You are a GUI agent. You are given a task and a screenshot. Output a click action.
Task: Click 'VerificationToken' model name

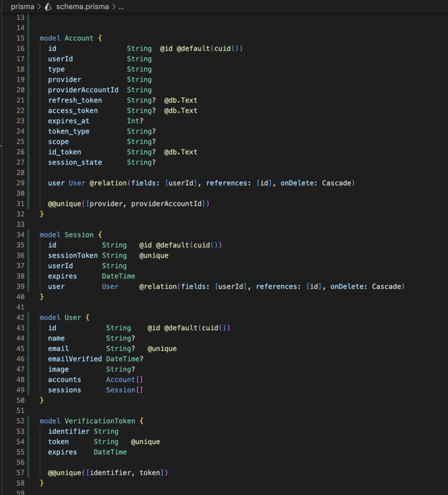coord(100,421)
